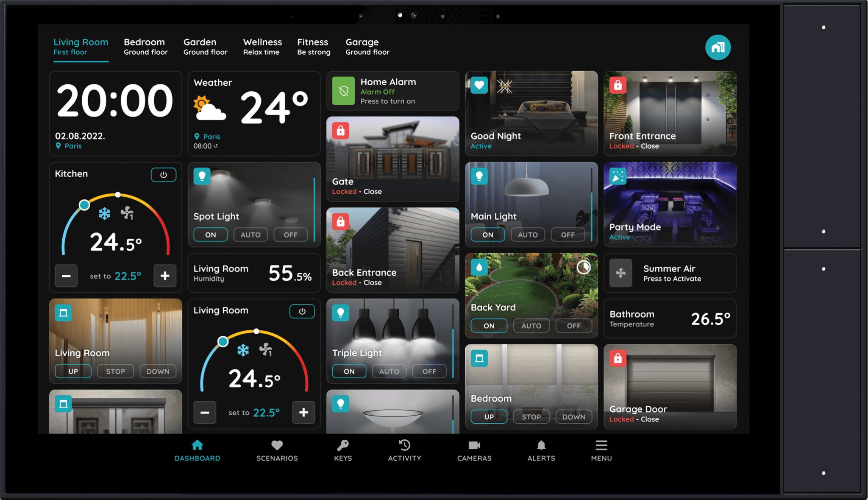Tap the Home Alarm shield icon
This screenshot has height=500, width=868.
[343, 91]
